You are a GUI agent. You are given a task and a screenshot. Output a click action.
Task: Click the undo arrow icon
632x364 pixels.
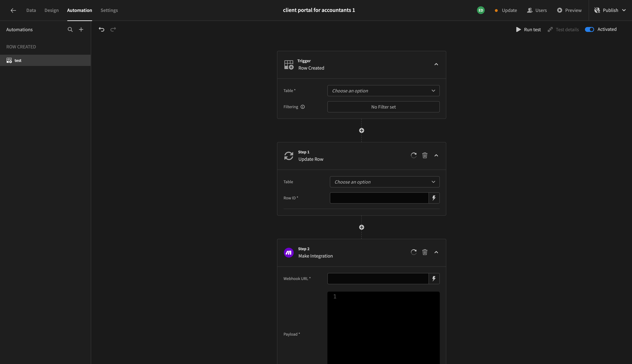[101, 29]
